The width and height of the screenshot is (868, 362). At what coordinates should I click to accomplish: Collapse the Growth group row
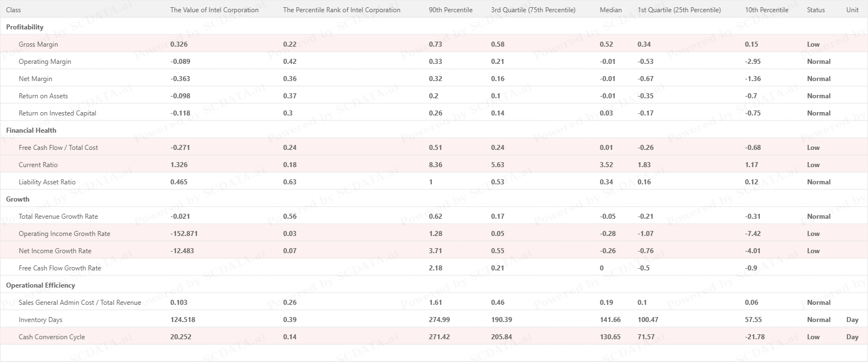[18, 199]
